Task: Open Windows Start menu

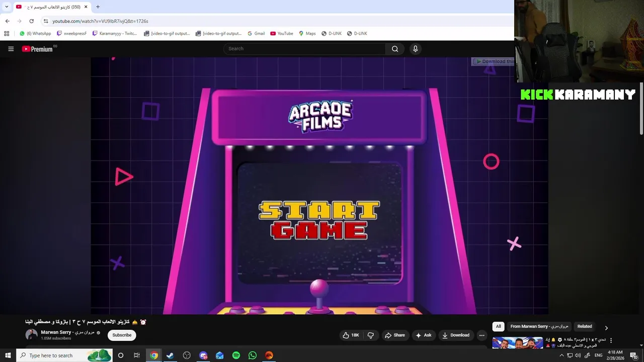Action: click(x=8, y=355)
